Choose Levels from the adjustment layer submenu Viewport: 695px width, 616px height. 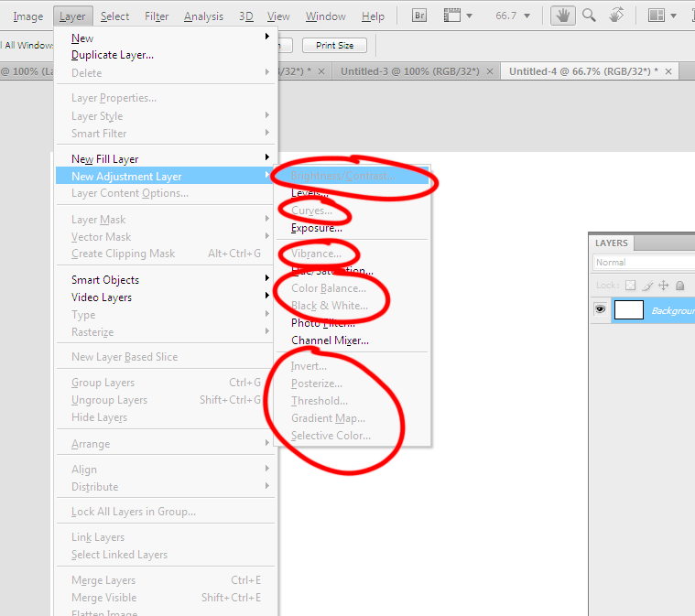tap(309, 193)
